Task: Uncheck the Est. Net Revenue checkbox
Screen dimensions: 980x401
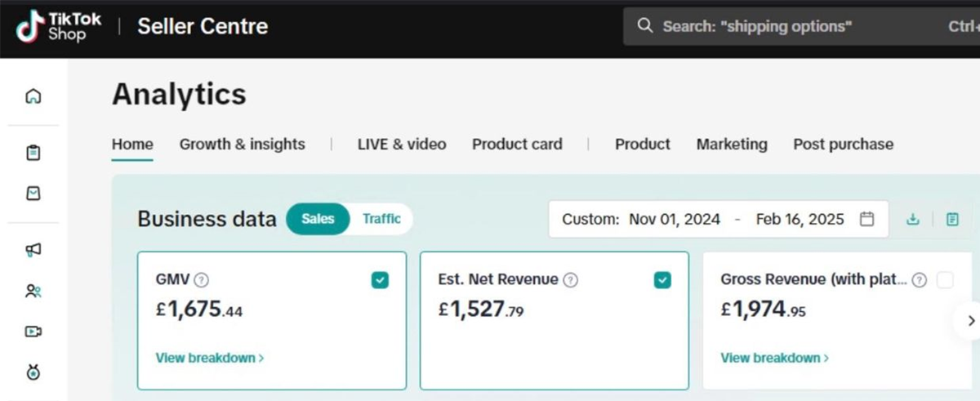Action: click(x=662, y=280)
